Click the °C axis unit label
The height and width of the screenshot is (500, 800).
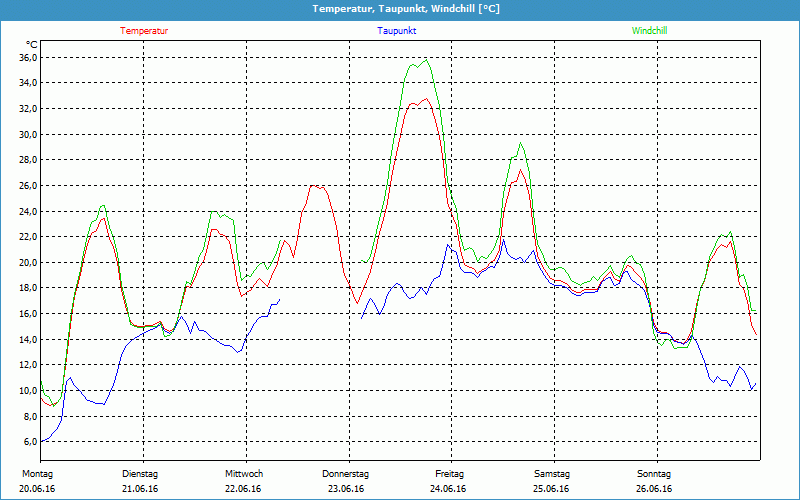point(32,45)
